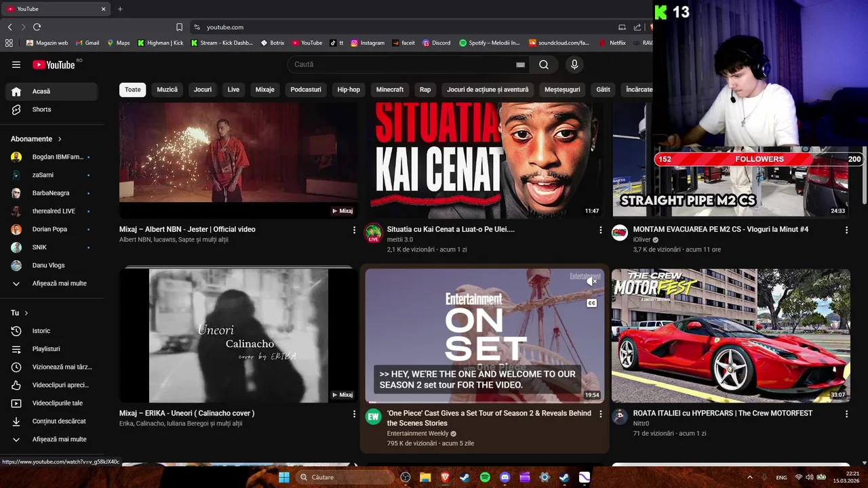The height and width of the screenshot is (488, 868).
Task: Go to Acasă in the sidebar
Action: (x=52, y=91)
